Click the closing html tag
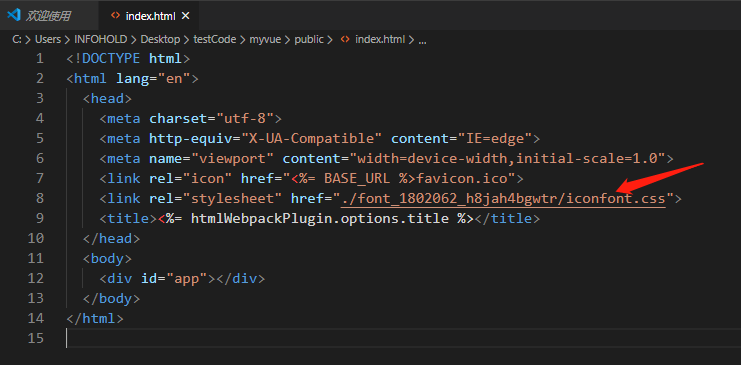This screenshot has height=365, width=741. coord(95,318)
